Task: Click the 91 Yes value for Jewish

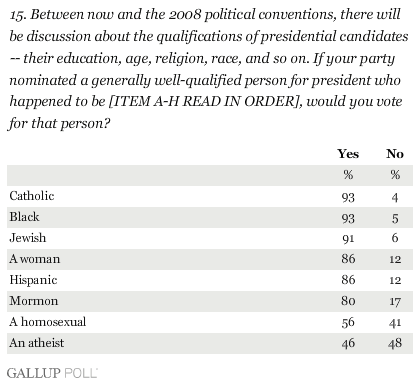Action: click(x=348, y=238)
